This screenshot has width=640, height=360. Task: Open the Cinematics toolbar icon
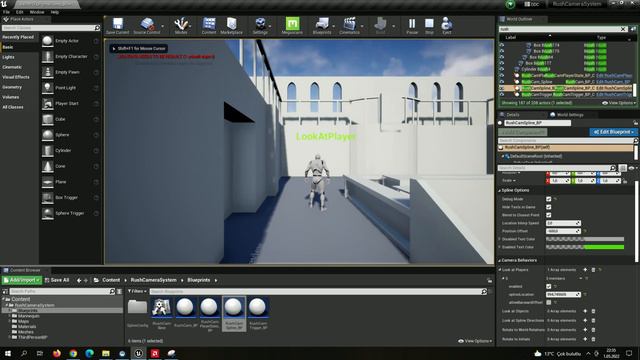pyautogui.click(x=349, y=26)
